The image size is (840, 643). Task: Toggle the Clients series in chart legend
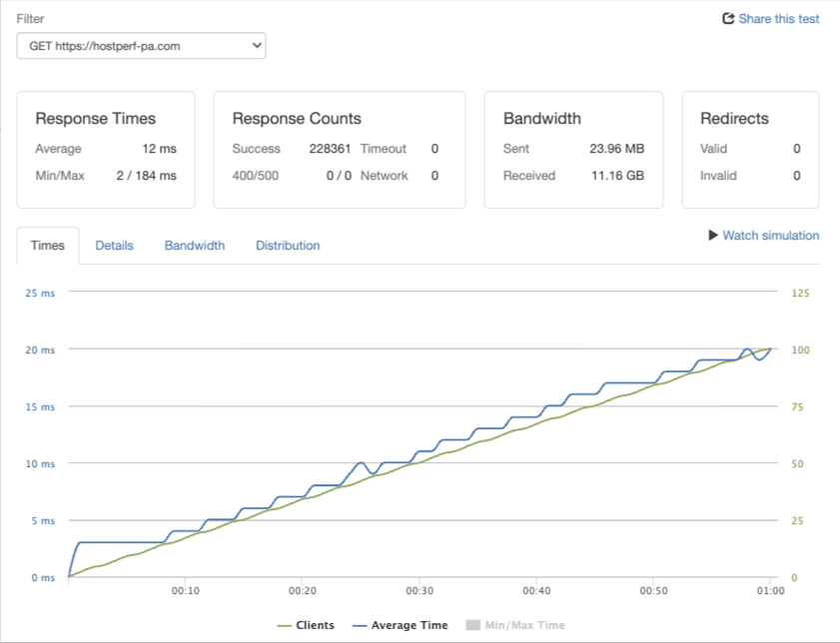point(306,625)
